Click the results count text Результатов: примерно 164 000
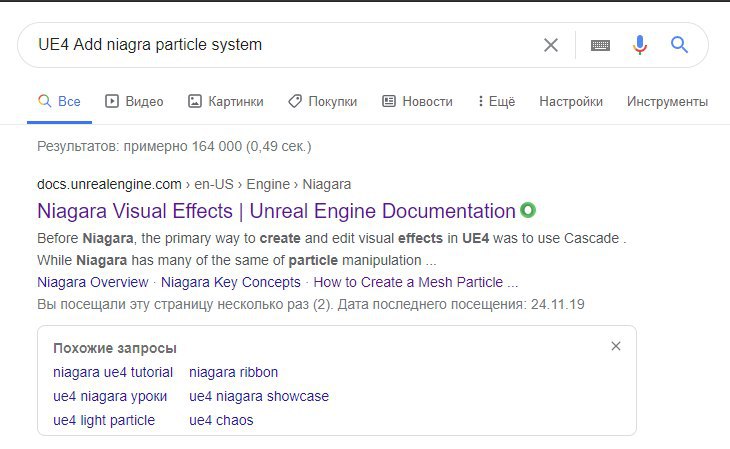Screen dimensions: 730x449 point(174,146)
